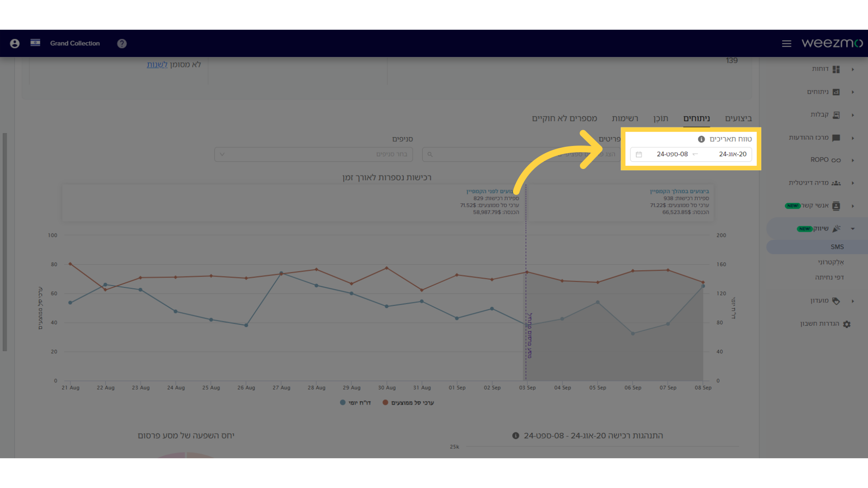Click the campaign start marker on 03 Sep
868x488 pixels.
[x=529, y=335]
